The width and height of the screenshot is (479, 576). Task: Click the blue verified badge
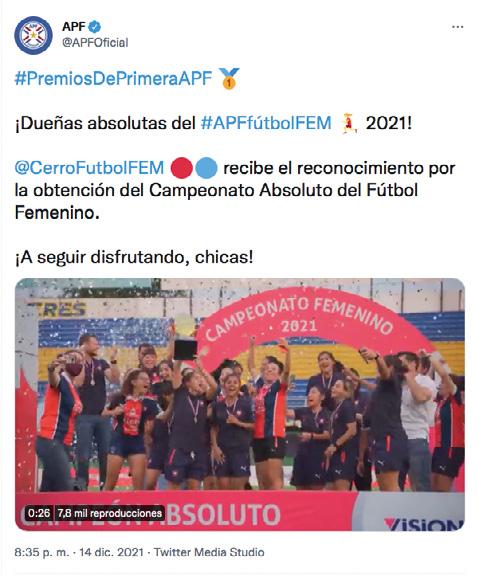coord(95,26)
